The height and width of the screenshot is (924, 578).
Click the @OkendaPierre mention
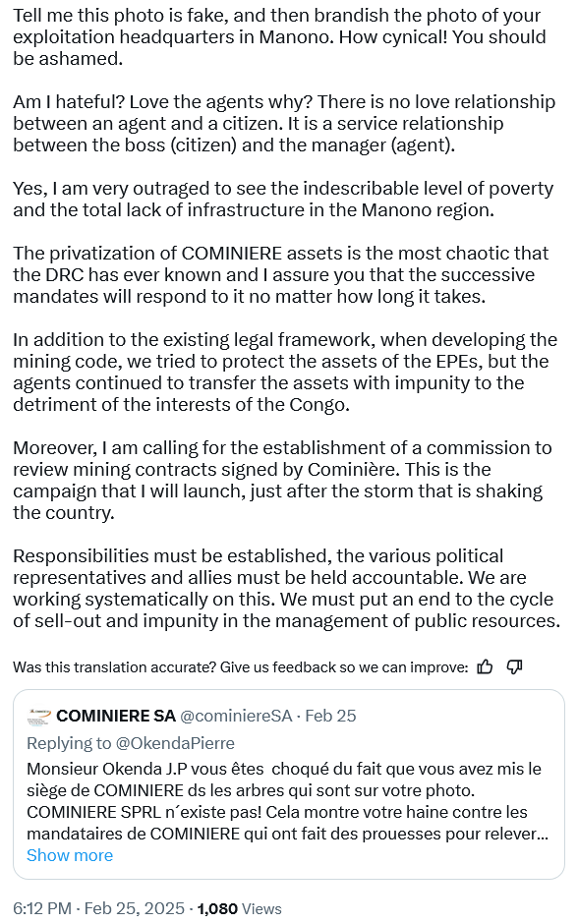point(175,743)
